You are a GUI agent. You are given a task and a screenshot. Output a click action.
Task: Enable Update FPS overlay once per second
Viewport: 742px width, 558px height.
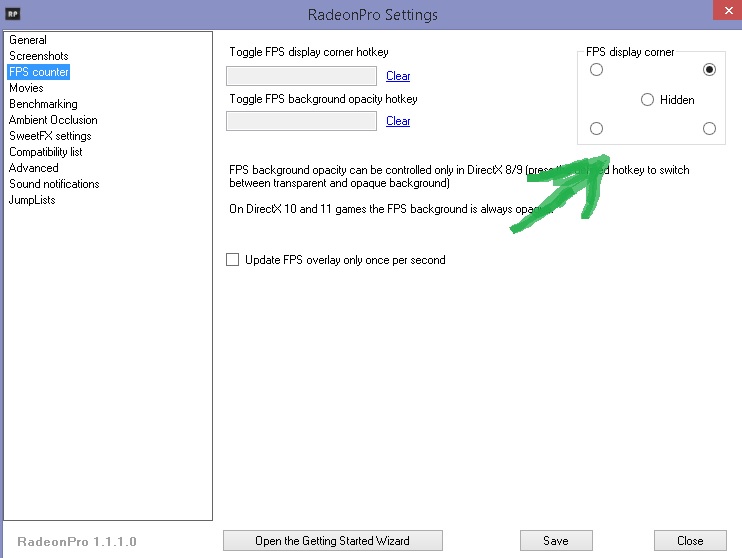coord(336,260)
